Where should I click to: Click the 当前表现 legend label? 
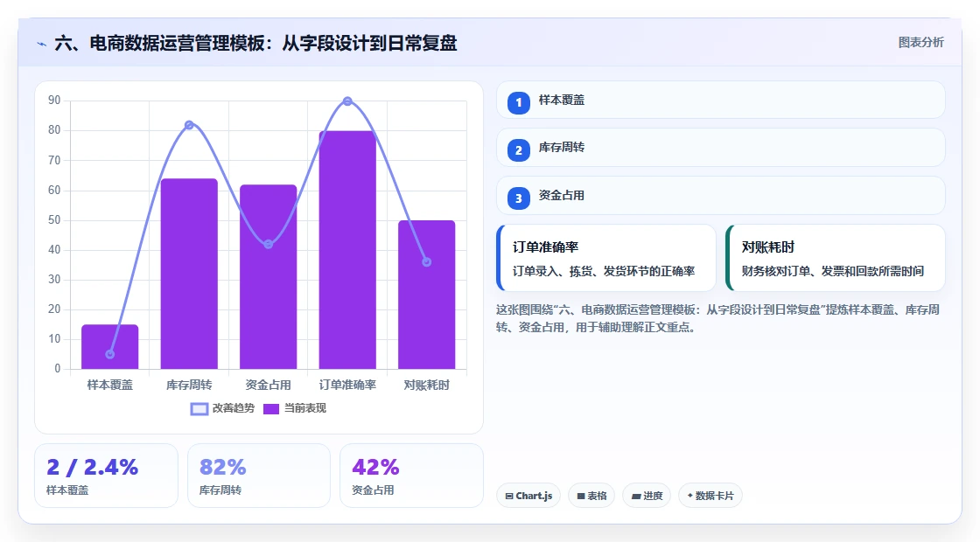click(x=305, y=408)
